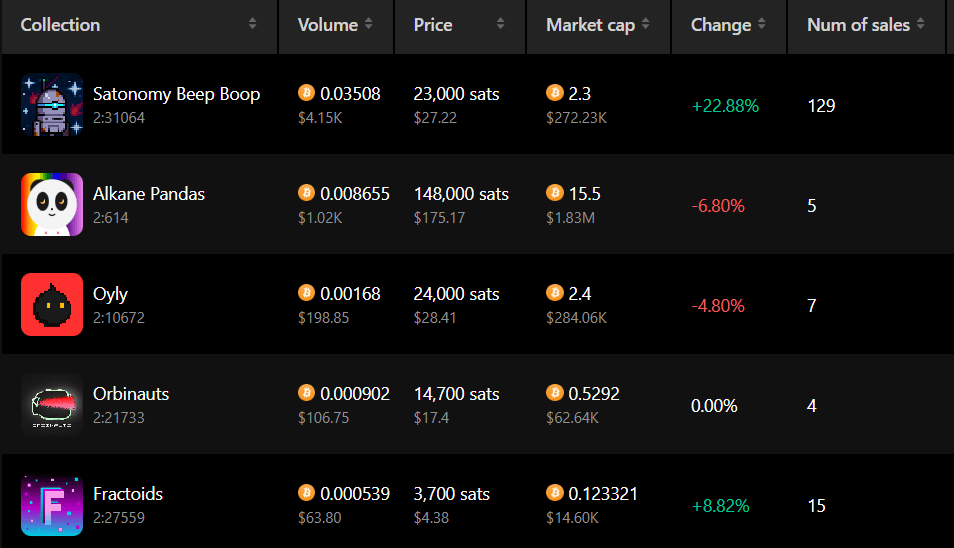
Task: Click the price 24,000 sats
Action: 456,294
